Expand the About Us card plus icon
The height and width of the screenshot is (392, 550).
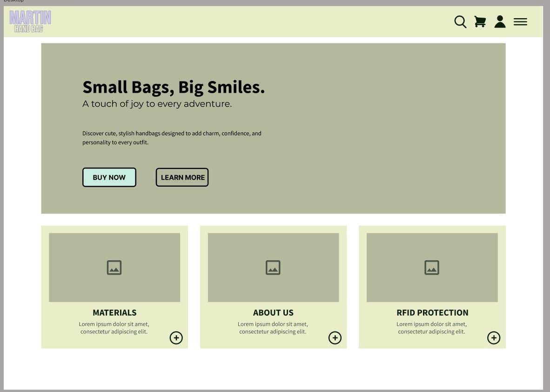(x=335, y=338)
